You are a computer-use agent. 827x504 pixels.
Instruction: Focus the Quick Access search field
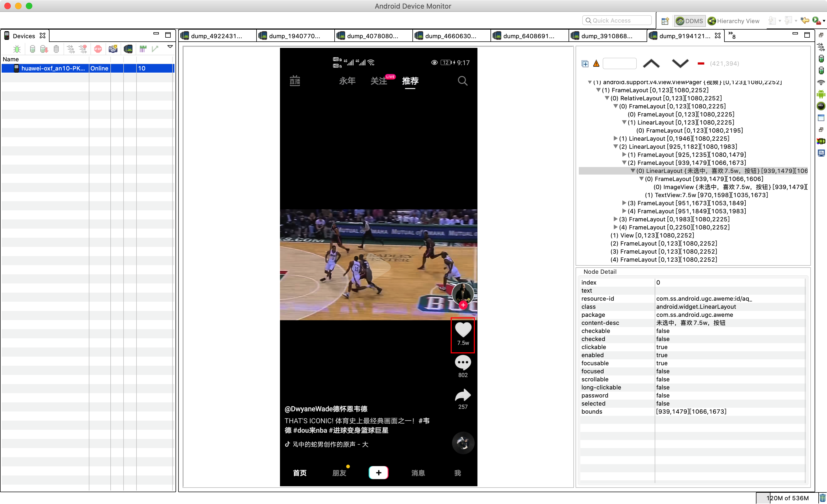617,20
